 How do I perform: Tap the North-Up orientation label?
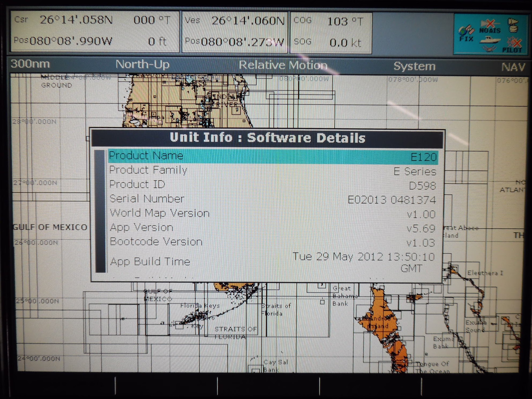pyautogui.click(x=142, y=65)
